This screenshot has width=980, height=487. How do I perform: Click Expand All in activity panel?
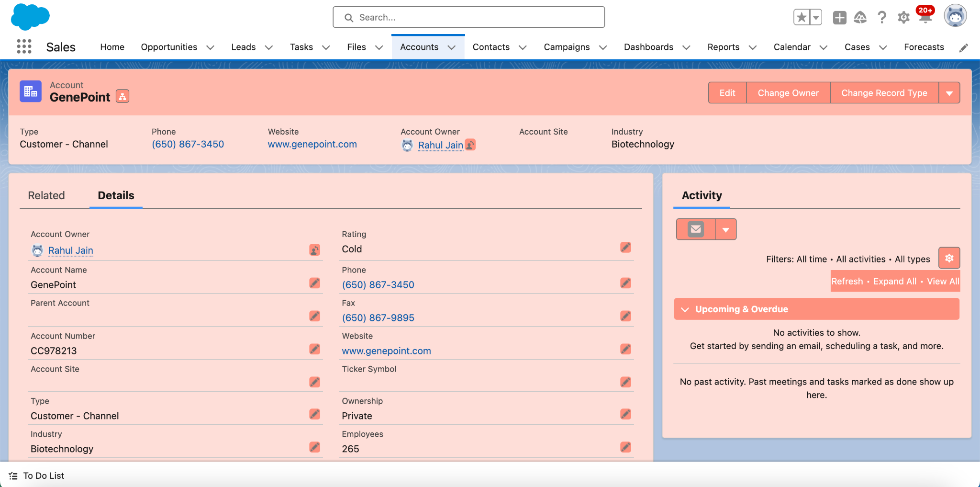pyautogui.click(x=895, y=282)
